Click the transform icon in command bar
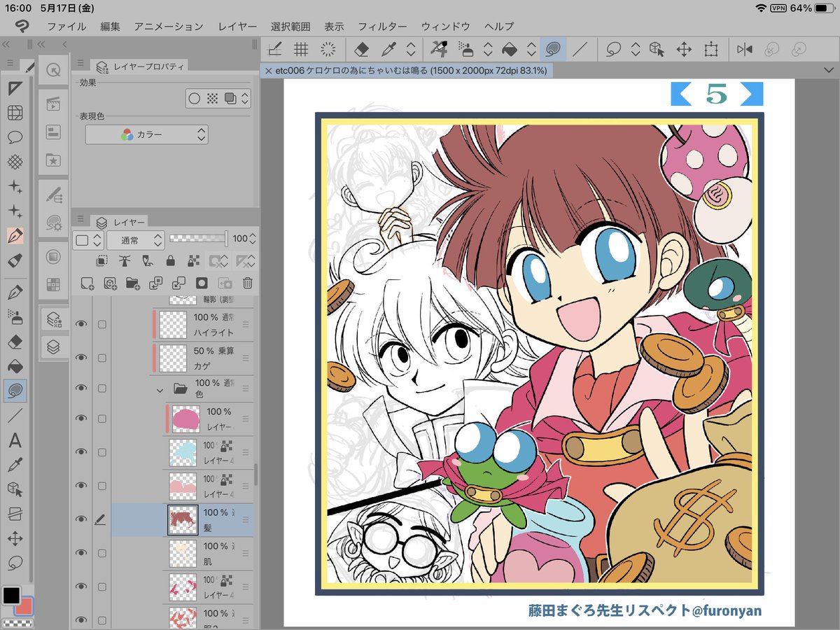 click(711, 49)
